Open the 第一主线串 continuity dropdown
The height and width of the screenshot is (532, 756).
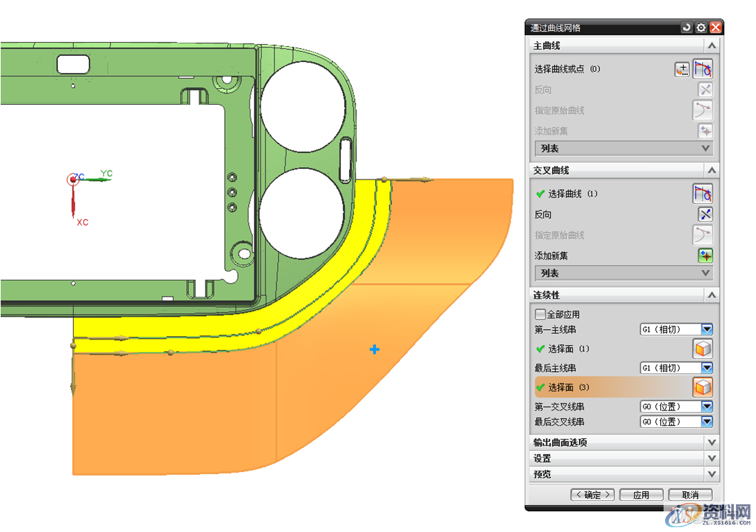point(707,330)
